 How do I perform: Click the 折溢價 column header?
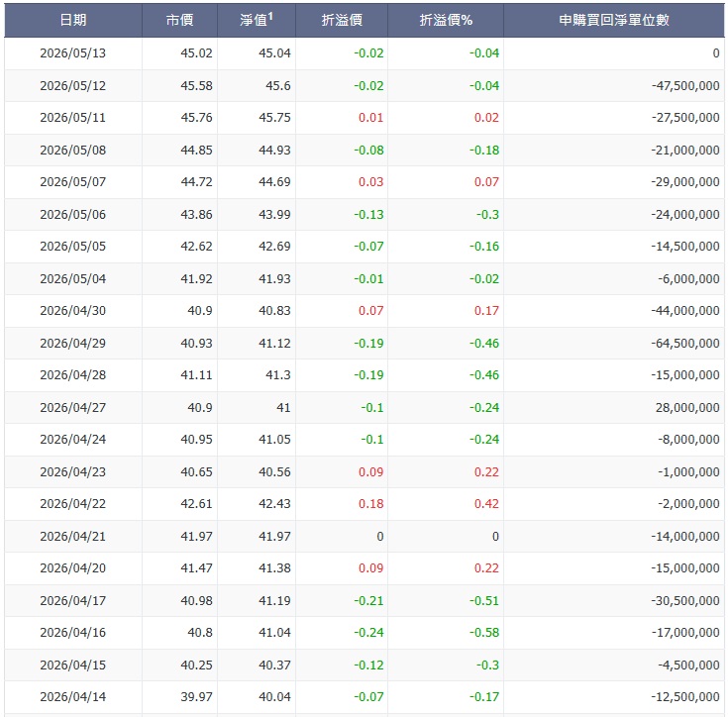point(342,20)
